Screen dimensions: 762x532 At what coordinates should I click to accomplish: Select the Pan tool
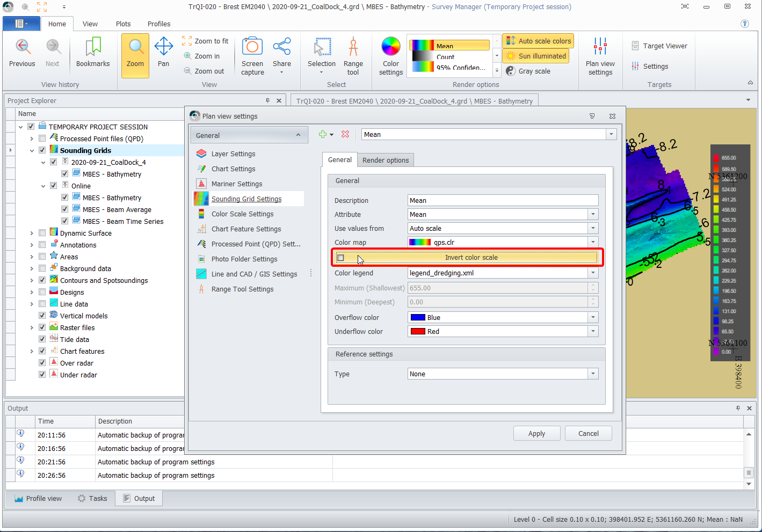tap(163, 53)
